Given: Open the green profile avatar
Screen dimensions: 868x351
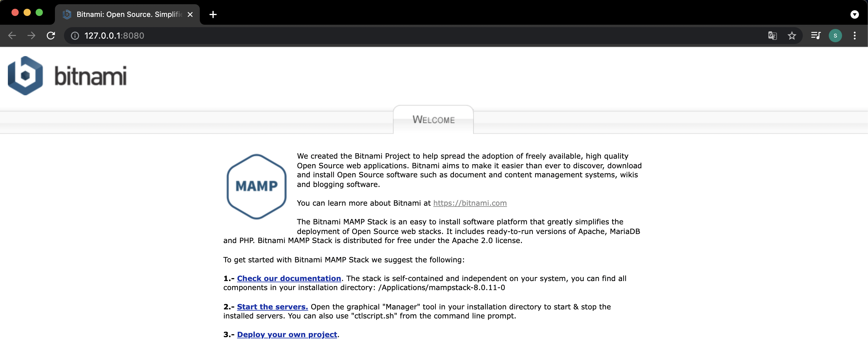Looking at the screenshot, I should coord(835,36).
